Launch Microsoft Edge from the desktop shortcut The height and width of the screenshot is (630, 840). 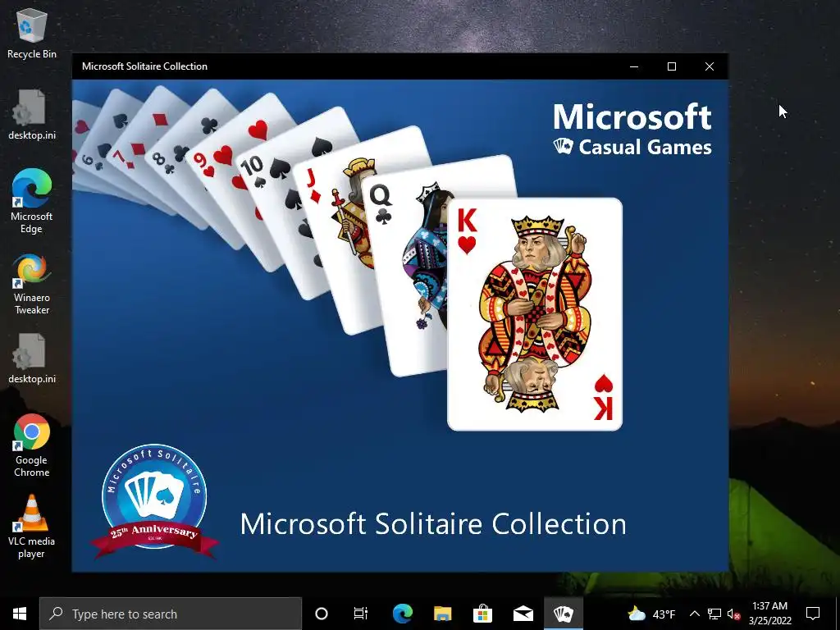(x=32, y=201)
